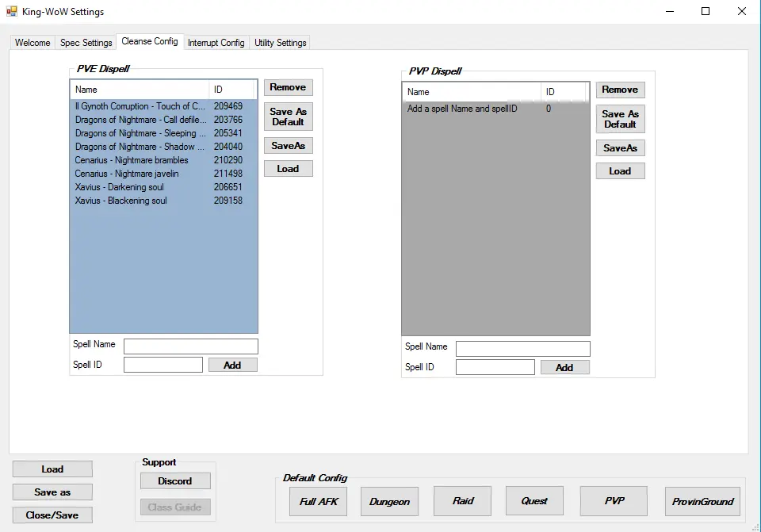Click the Close/Save button
The height and width of the screenshot is (532, 761).
tap(52, 515)
